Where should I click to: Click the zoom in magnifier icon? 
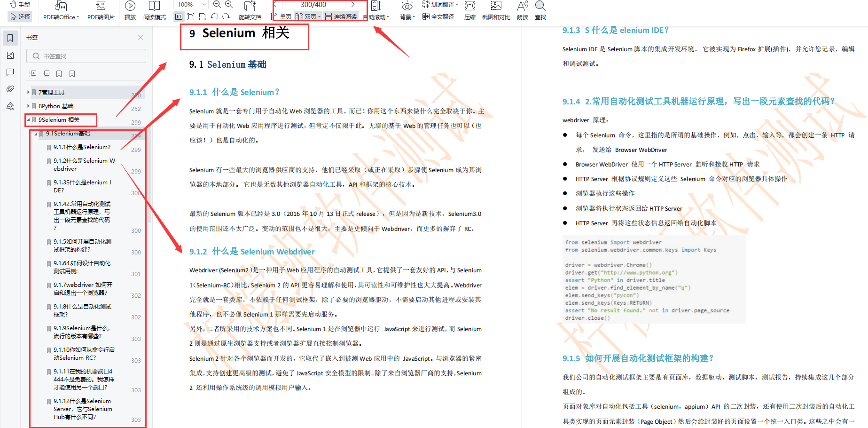[229, 4]
